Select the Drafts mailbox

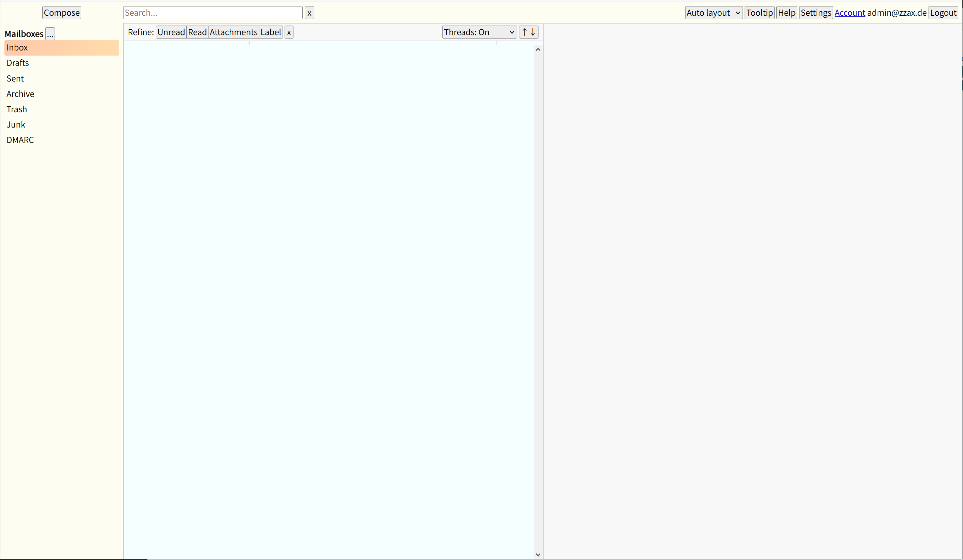[18, 63]
